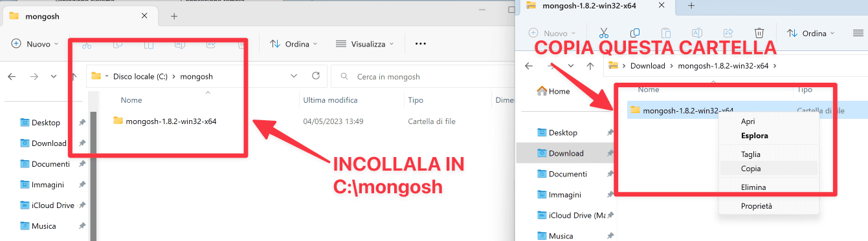Expand recent locations chevron in mongosh window
868x241 pixels.
pos(53,76)
